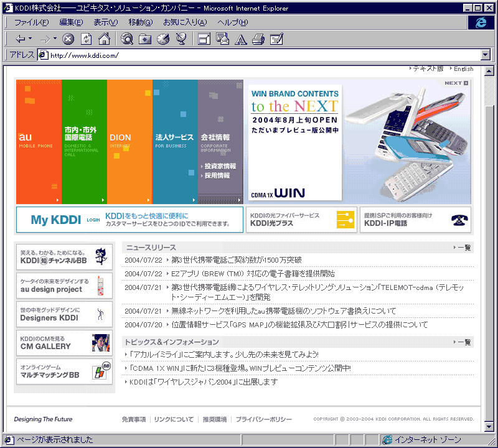Click the Back arrow toolbar icon

[x=21, y=39]
